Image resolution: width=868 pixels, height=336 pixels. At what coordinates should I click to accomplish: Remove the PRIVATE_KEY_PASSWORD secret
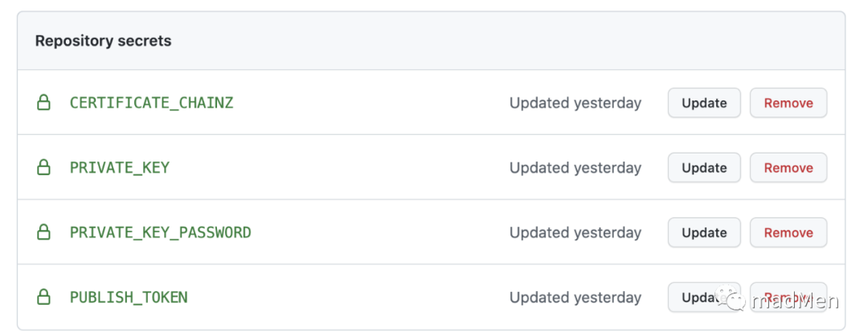[788, 232]
